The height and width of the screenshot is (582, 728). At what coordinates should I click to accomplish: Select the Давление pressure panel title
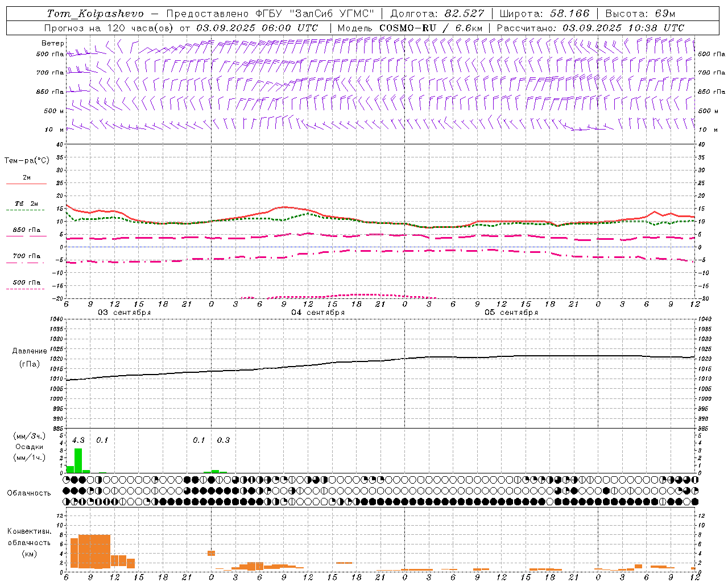(30, 351)
